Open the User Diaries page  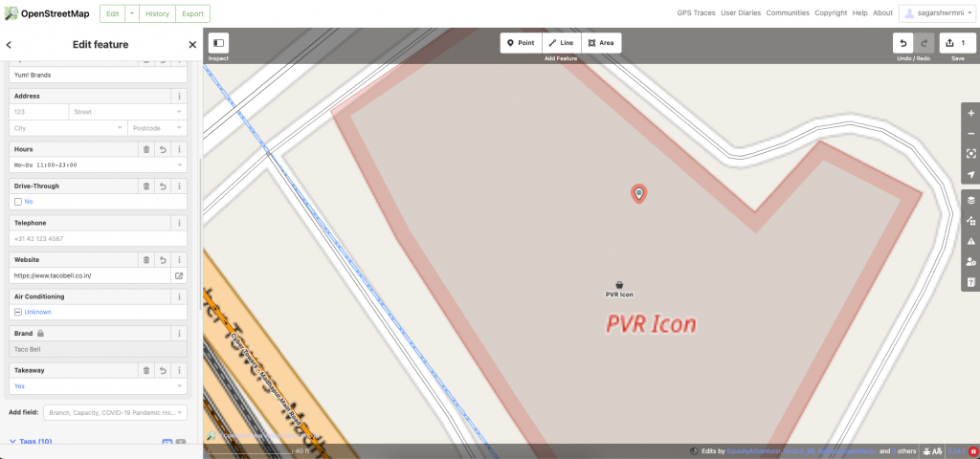741,13
